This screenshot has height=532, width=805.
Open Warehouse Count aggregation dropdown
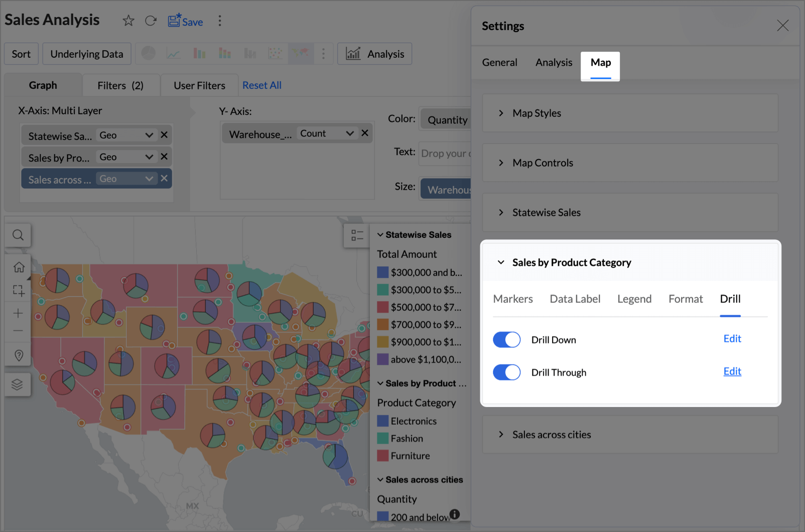pyautogui.click(x=349, y=134)
